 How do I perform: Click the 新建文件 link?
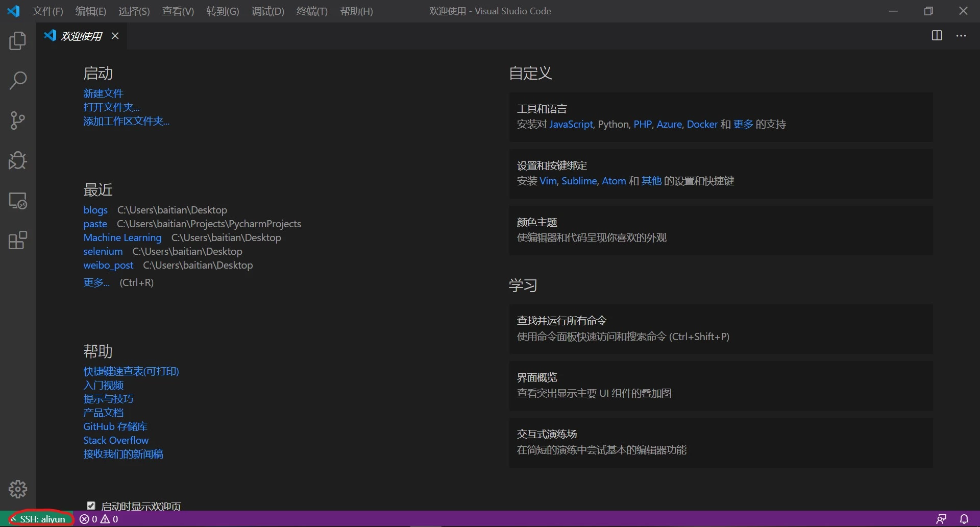(104, 93)
